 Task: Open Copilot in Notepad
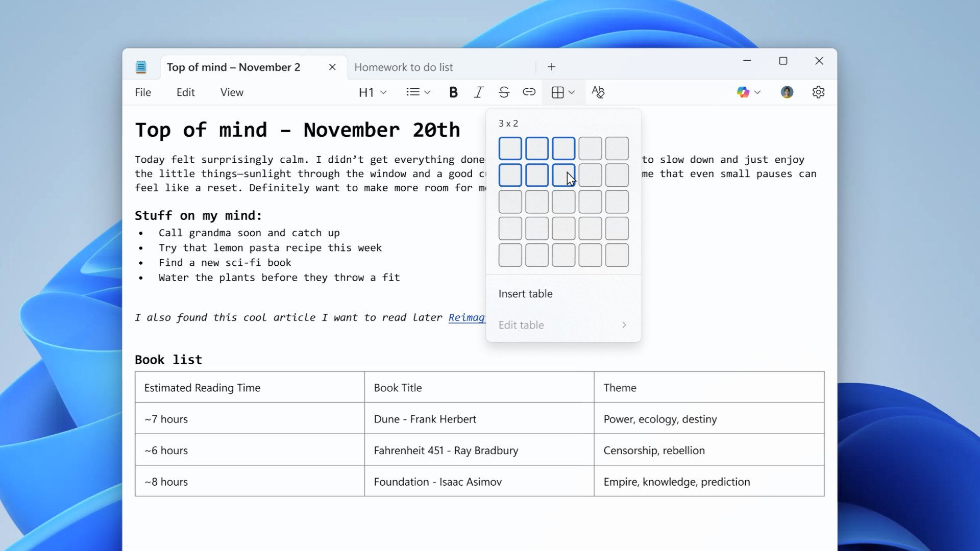point(744,92)
